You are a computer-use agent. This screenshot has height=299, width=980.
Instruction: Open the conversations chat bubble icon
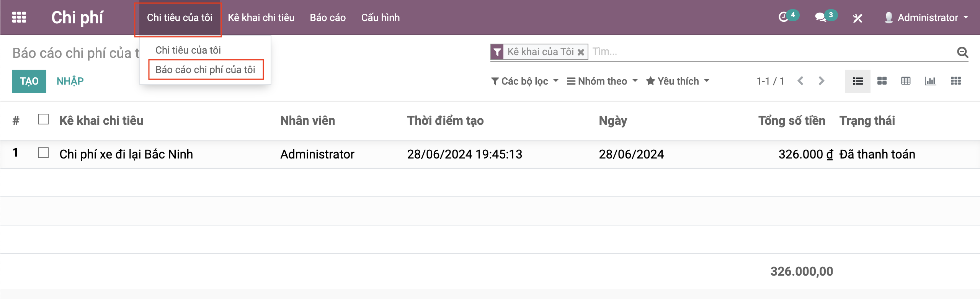[x=820, y=17]
